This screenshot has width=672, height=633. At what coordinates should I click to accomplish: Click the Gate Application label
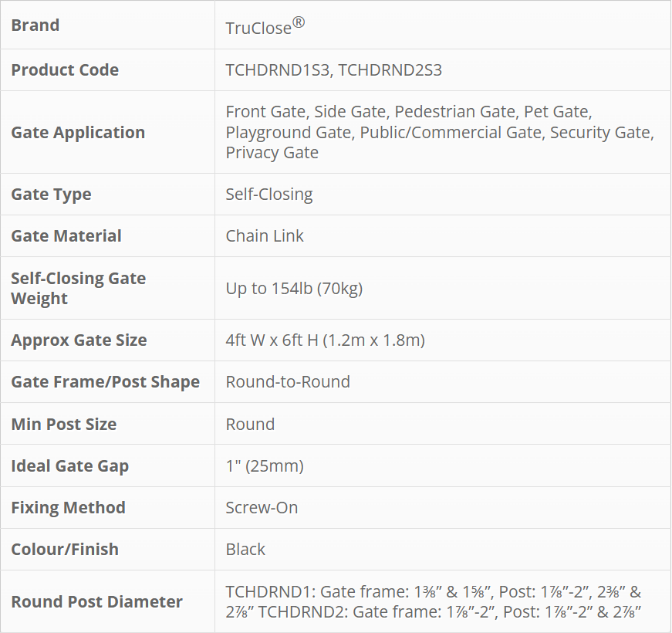coord(78,133)
